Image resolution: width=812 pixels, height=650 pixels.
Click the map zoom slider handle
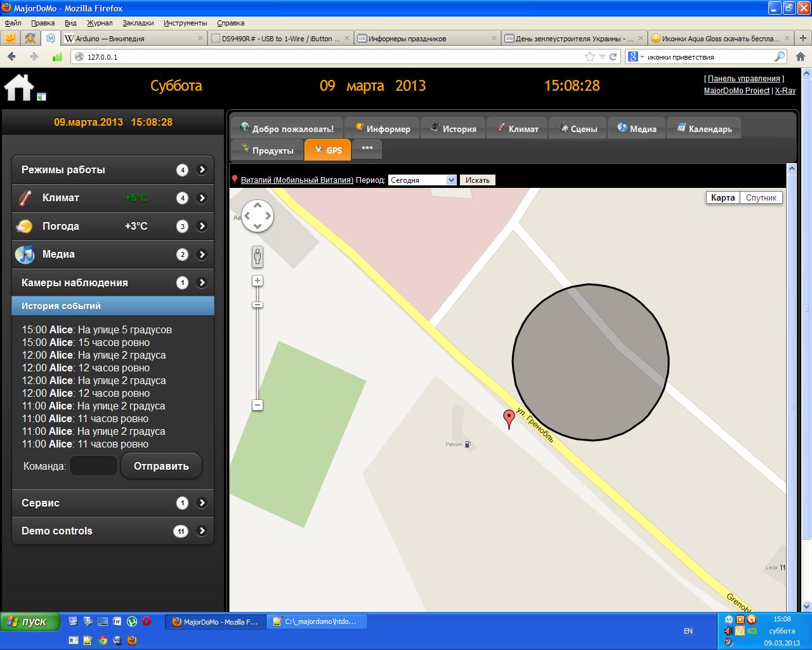coord(258,305)
